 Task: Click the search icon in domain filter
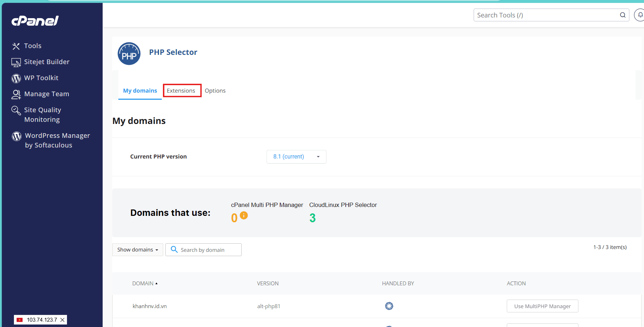tap(174, 249)
